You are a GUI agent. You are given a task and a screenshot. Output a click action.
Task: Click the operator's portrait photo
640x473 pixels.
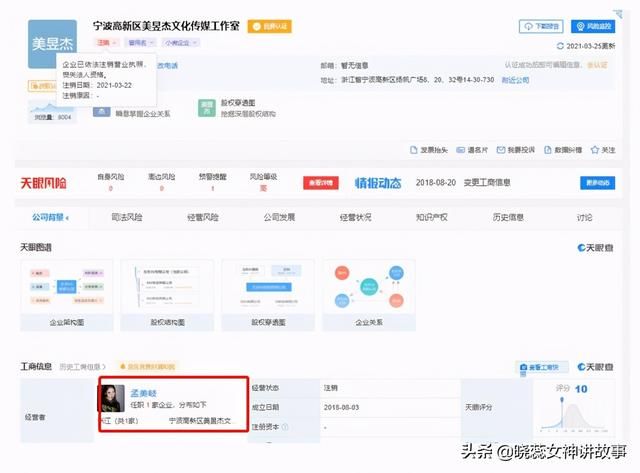[x=112, y=399]
